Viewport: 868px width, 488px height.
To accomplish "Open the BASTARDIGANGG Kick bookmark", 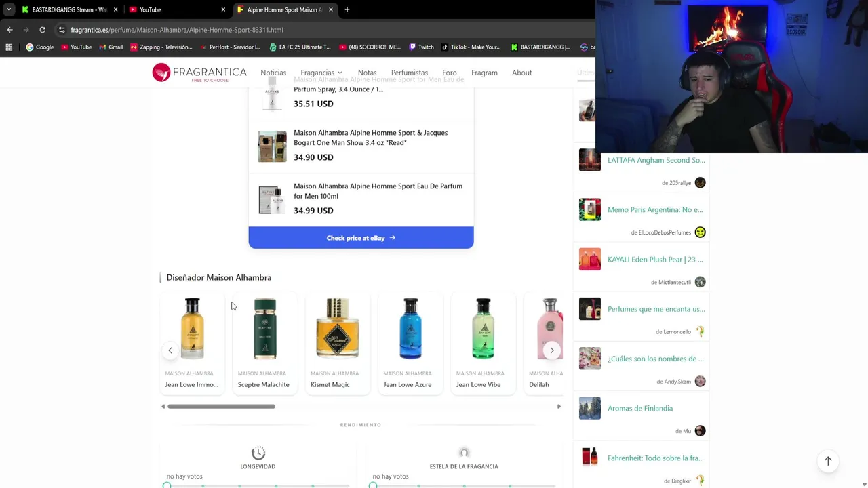I will pyautogui.click(x=540, y=47).
